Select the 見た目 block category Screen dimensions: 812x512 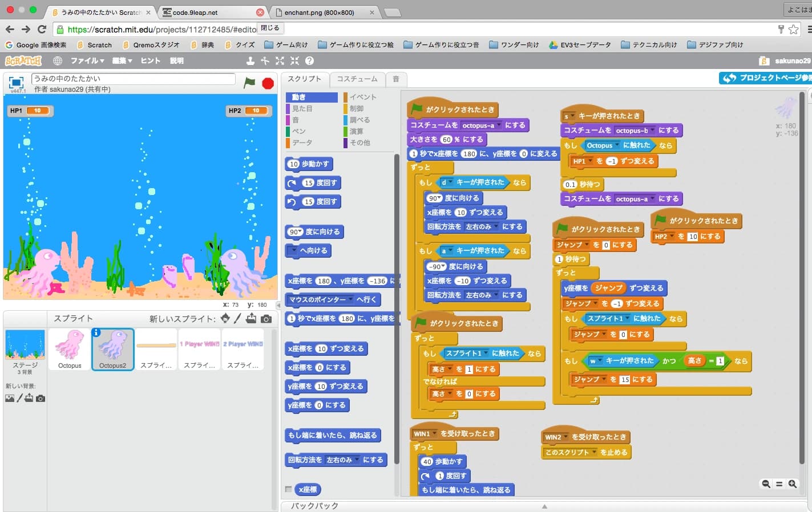[x=302, y=108]
